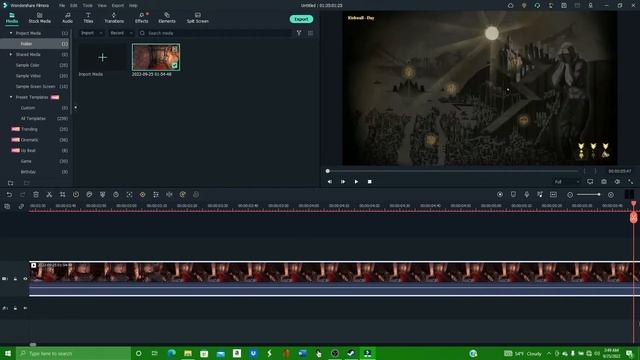640x360 pixels.
Task: Click the green Export button
Action: point(301,19)
